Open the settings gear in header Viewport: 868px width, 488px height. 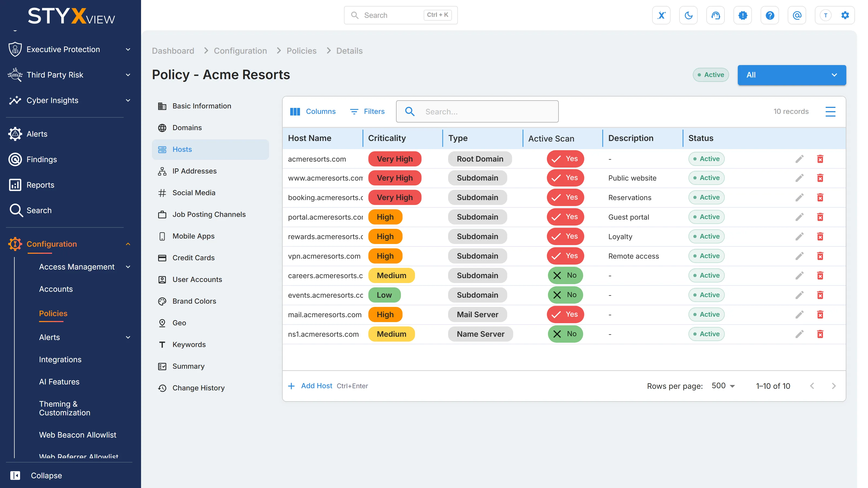point(845,15)
